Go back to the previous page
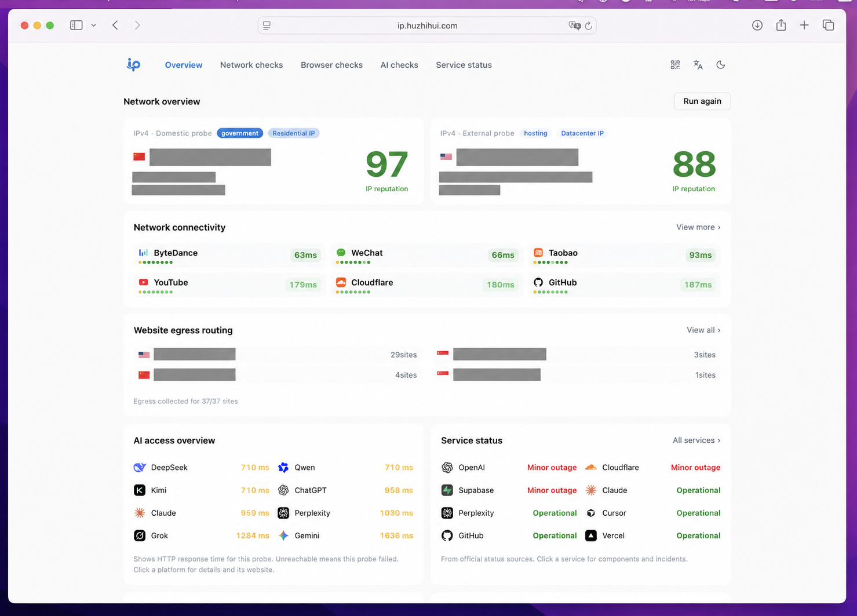The width and height of the screenshot is (857, 616). pos(115,25)
